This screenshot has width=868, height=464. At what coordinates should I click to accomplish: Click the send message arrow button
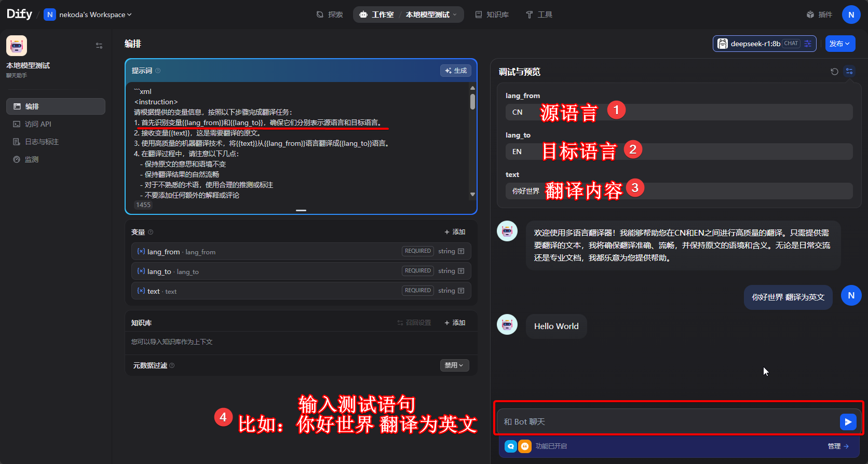(847, 422)
